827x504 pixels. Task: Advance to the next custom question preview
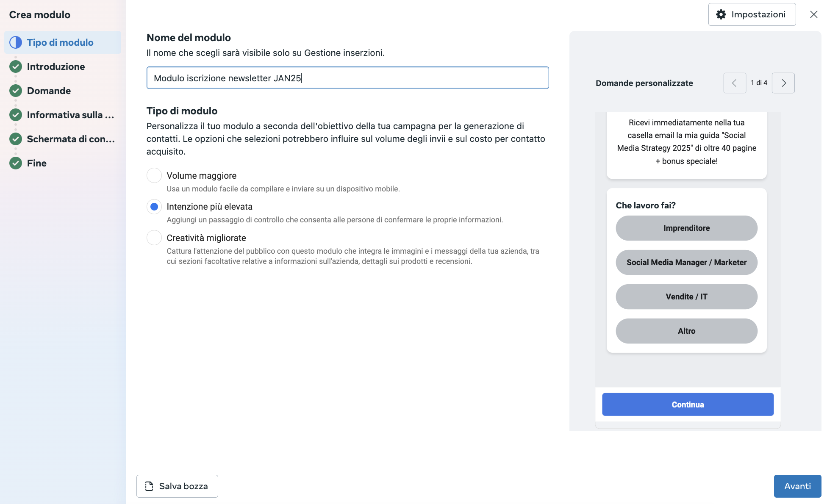pyautogui.click(x=783, y=83)
